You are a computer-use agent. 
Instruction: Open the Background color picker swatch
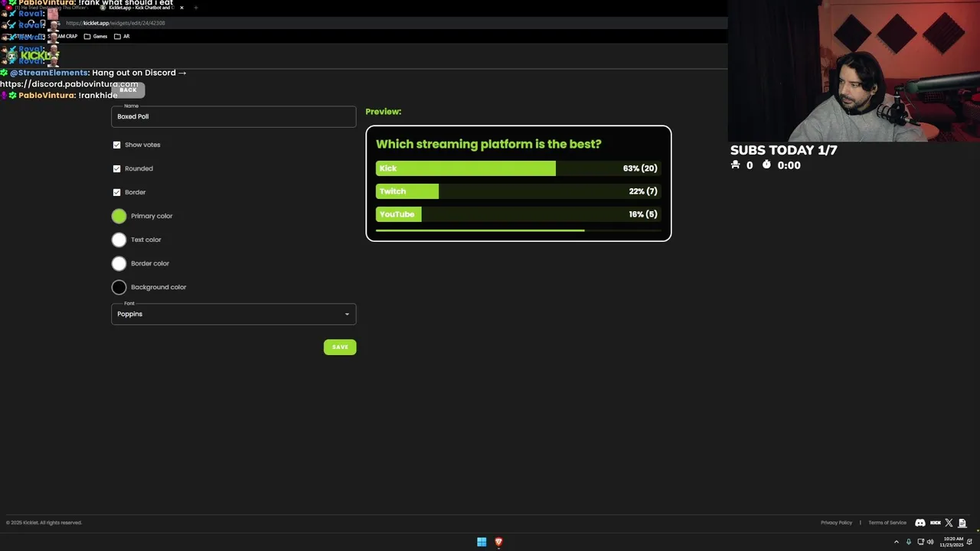[119, 287]
